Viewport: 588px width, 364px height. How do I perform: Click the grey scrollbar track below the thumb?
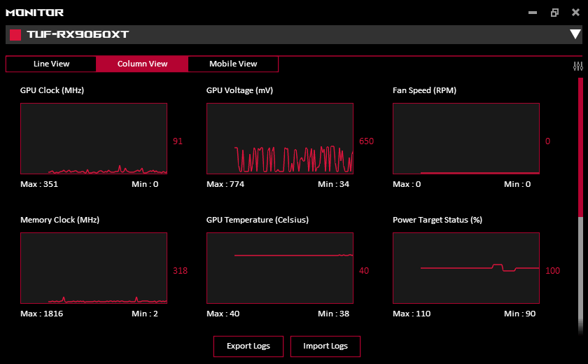click(x=580, y=273)
